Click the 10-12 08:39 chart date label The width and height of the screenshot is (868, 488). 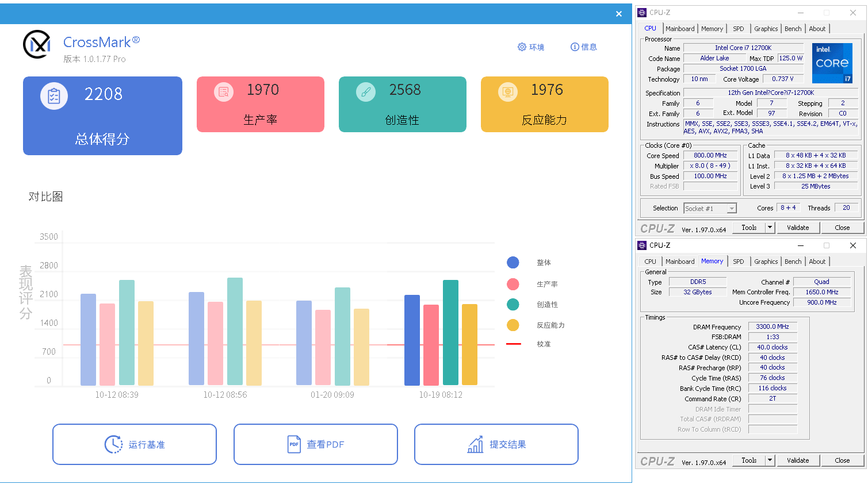tap(117, 395)
